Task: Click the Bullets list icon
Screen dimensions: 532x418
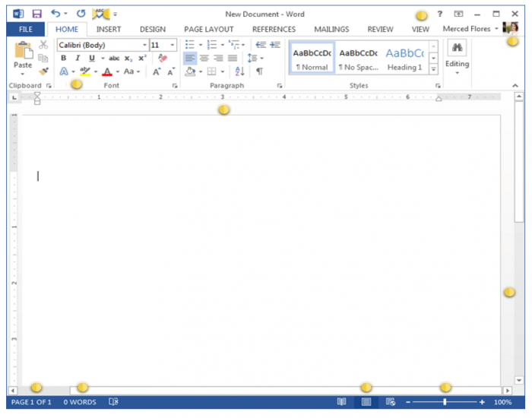Action: 190,44
